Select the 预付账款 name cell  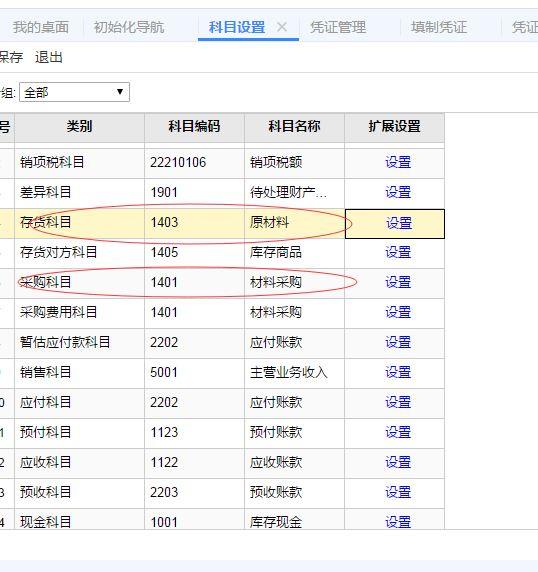[294, 433]
